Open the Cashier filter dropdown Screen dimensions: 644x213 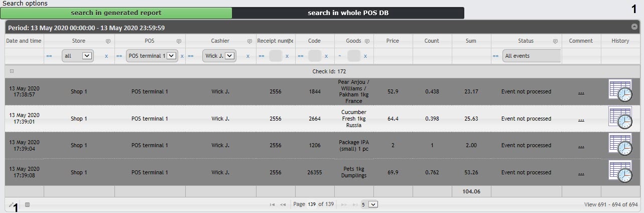click(x=230, y=56)
